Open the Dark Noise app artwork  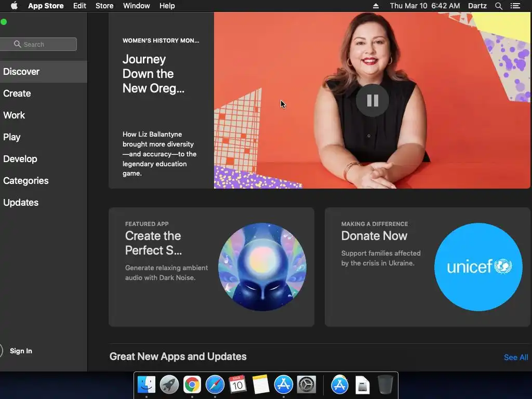tap(262, 267)
